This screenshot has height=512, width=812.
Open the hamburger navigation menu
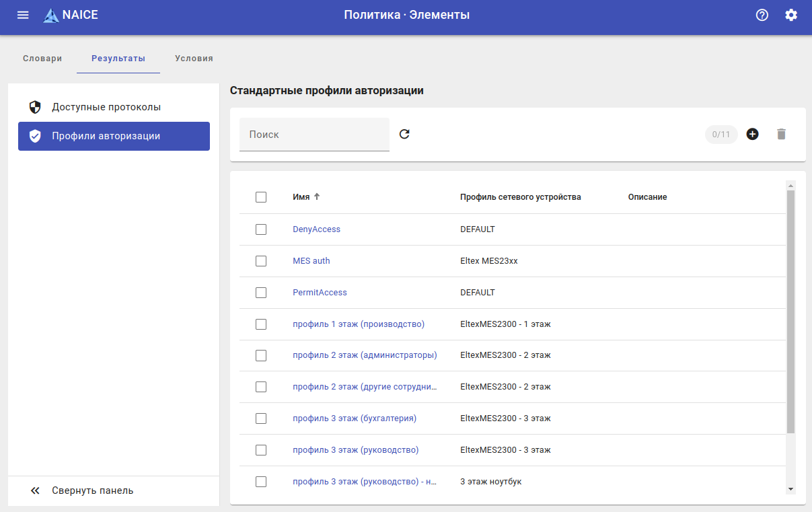point(23,15)
